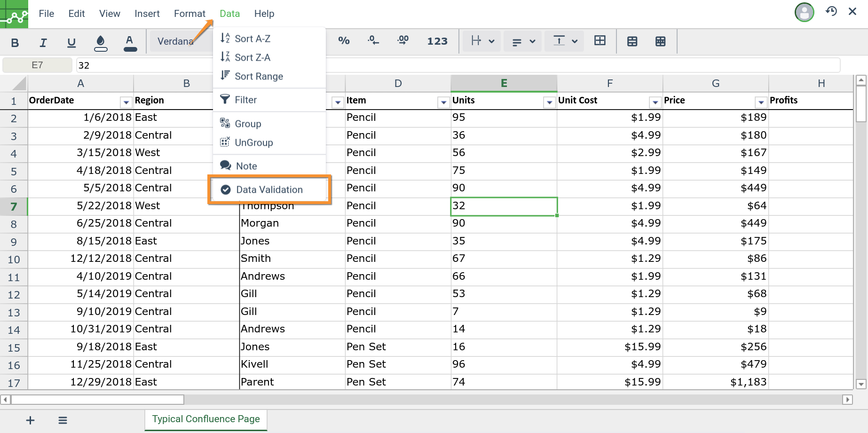Choose Data Validation from menu
This screenshot has height=433, width=868.
(x=269, y=189)
